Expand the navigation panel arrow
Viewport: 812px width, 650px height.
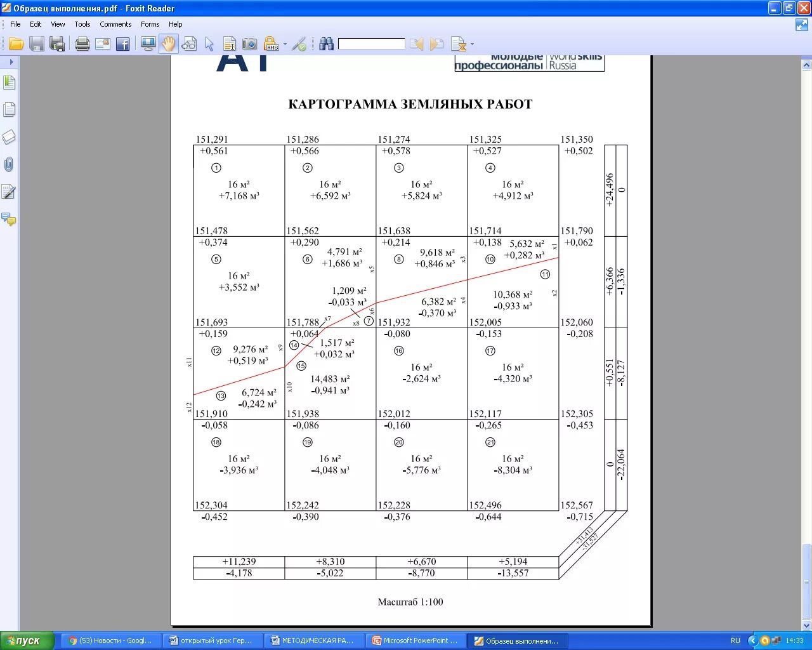pos(11,62)
